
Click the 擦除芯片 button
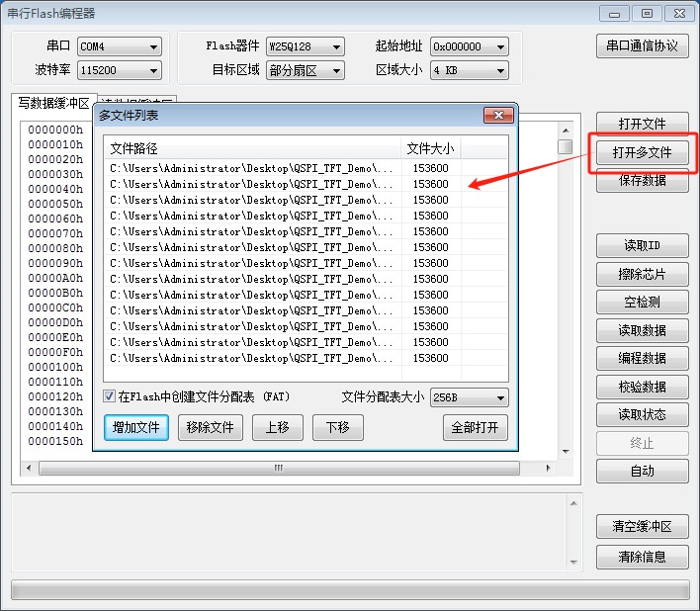pyautogui.click(x=642, y=274)
